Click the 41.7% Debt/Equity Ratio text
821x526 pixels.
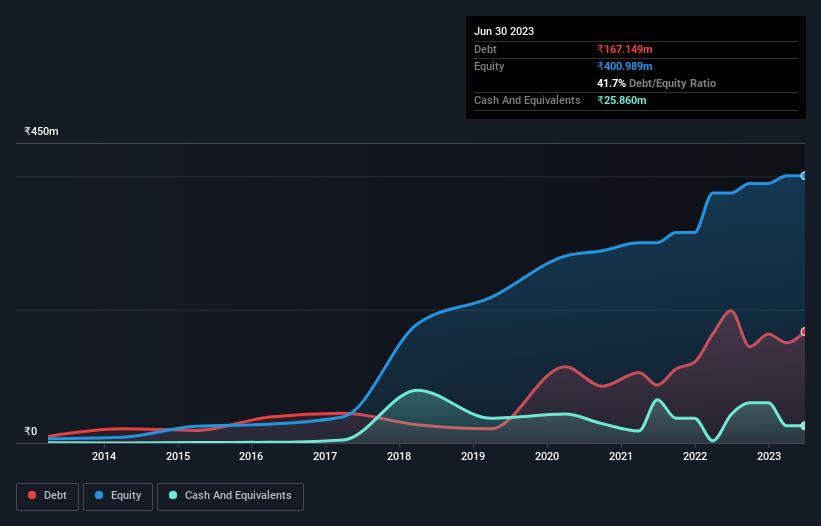[x=657, y=83]
